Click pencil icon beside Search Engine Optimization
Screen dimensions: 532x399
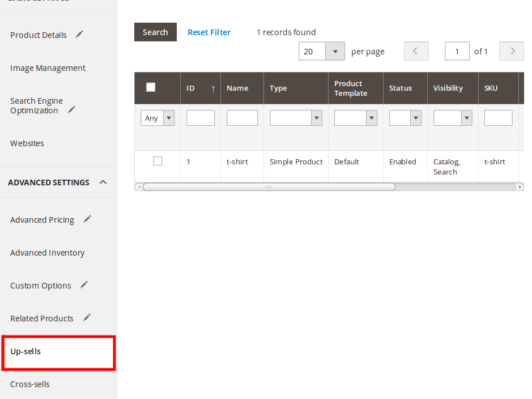pos(71,109)
